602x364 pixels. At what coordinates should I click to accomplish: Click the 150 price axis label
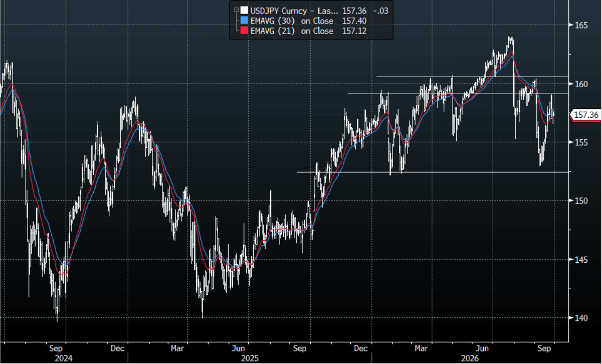580,201
